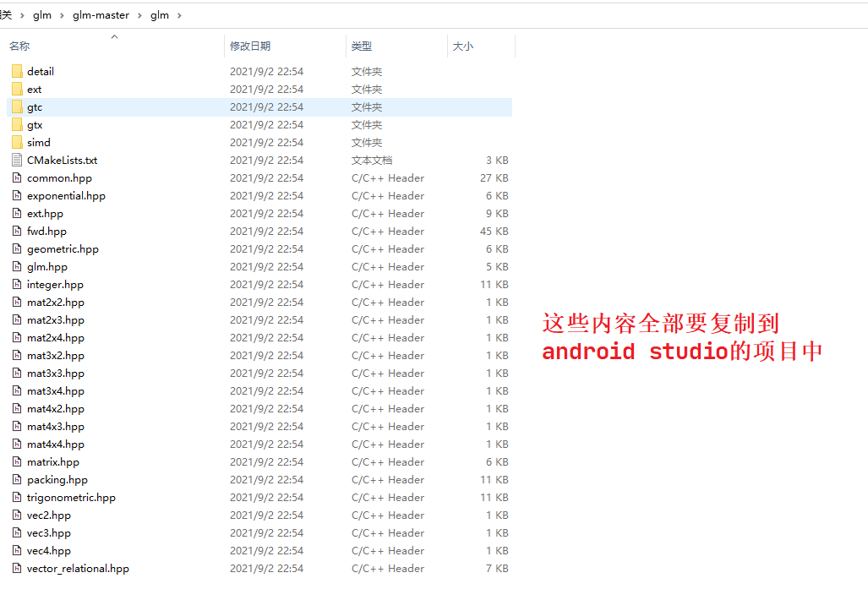Select the mat4x4.hpp file name
The width and height of the screenshot is (868, 600).
(x=55, y=444)
